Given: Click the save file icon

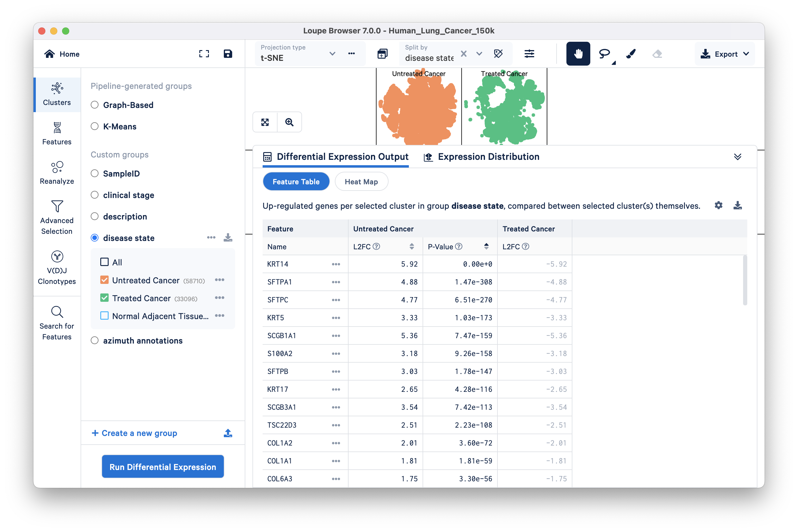Looking at the screenshot, I should pyautogui.click(x=227, y=54).
